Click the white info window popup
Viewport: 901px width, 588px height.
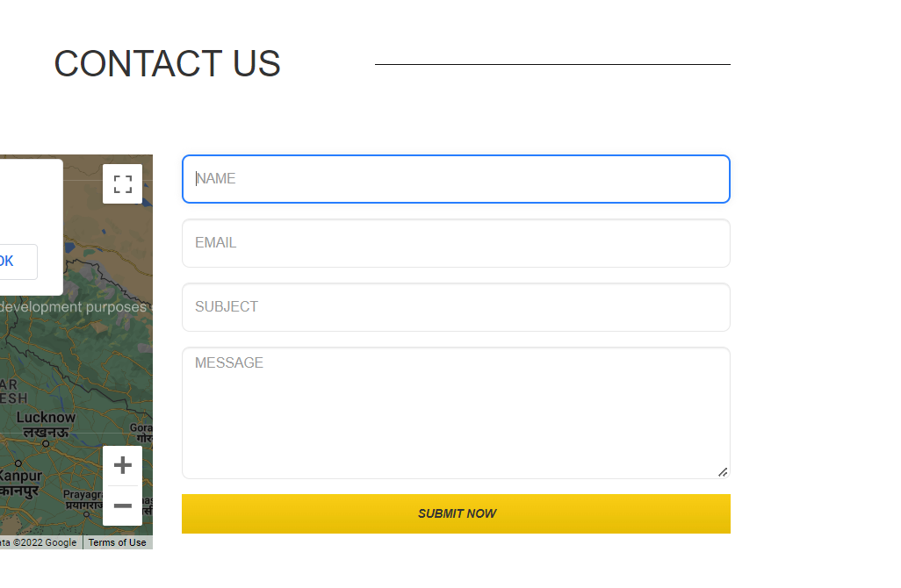pos(31,224)
